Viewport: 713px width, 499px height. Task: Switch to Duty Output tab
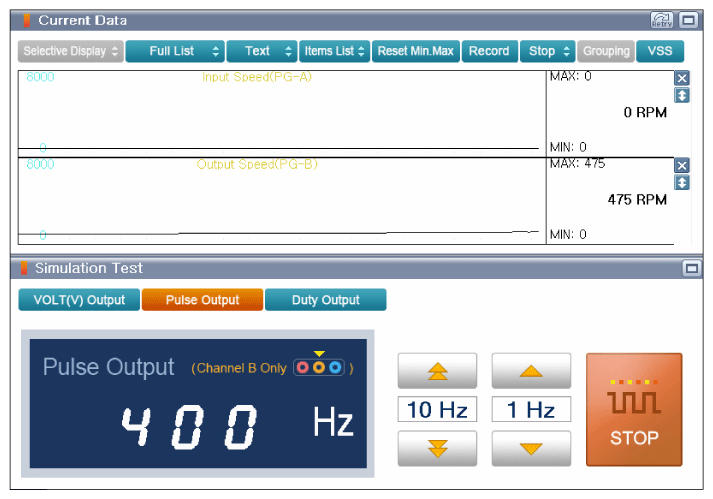pyautogui.click(x=326, y=300)
